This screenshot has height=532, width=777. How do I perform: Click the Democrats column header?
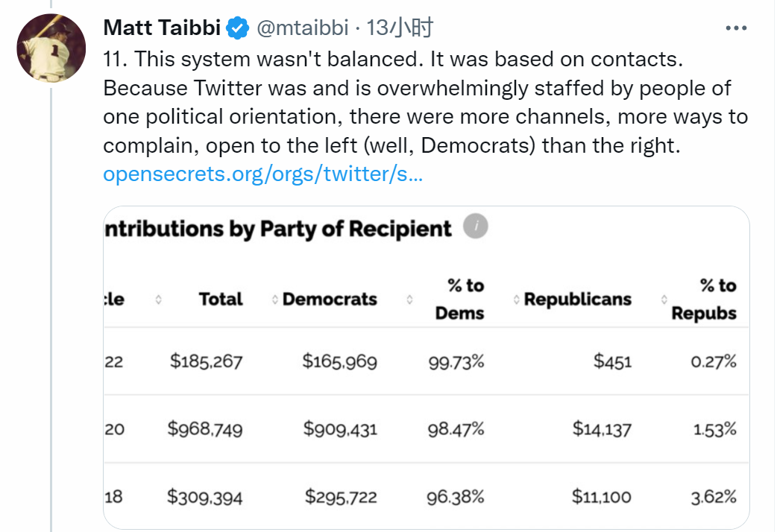point(330,300)
